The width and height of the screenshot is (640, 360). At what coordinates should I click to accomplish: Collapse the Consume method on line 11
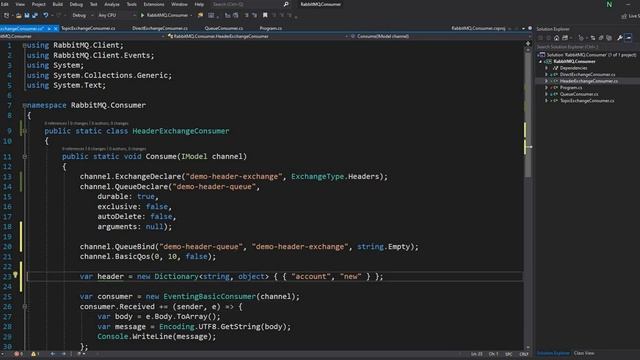(24, 157)
